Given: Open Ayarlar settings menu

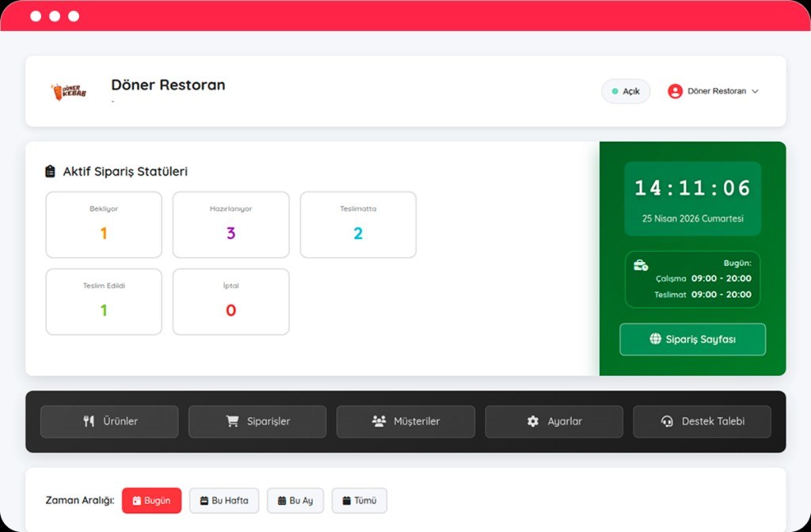Looking at the screenshot, I should pos(554,421).
